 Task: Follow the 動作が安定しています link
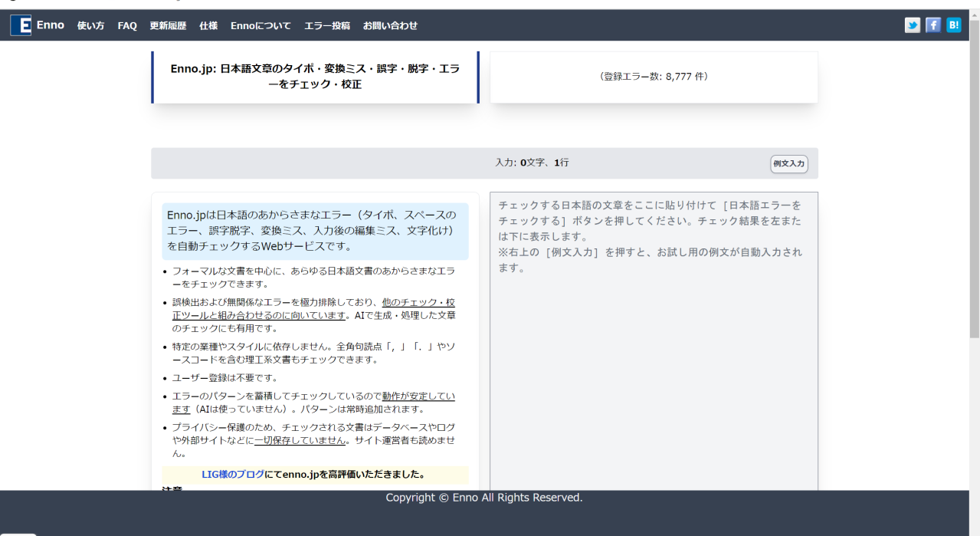tap(313, 403)
